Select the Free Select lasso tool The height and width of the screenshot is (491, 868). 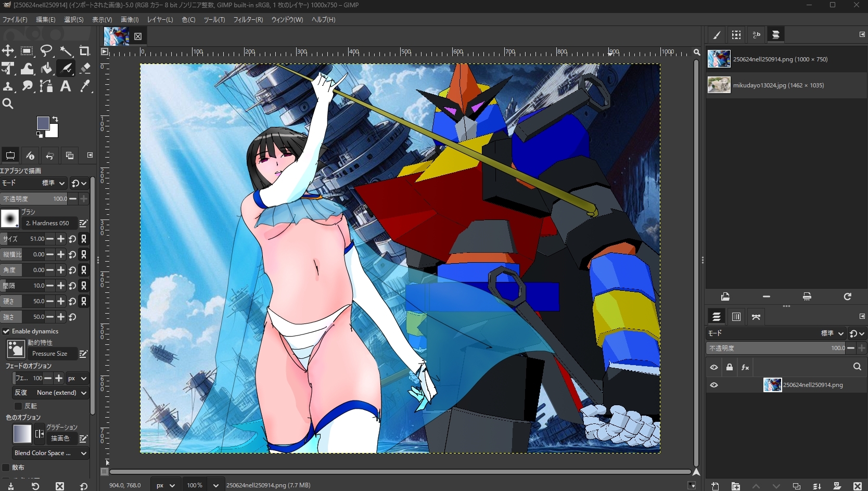[46, 51]
